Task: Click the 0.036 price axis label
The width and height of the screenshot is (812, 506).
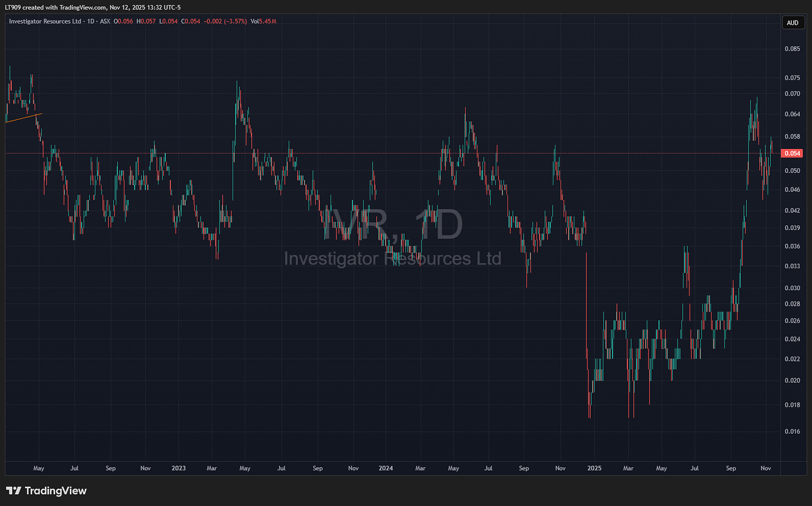Action: (x=792, y=246)
